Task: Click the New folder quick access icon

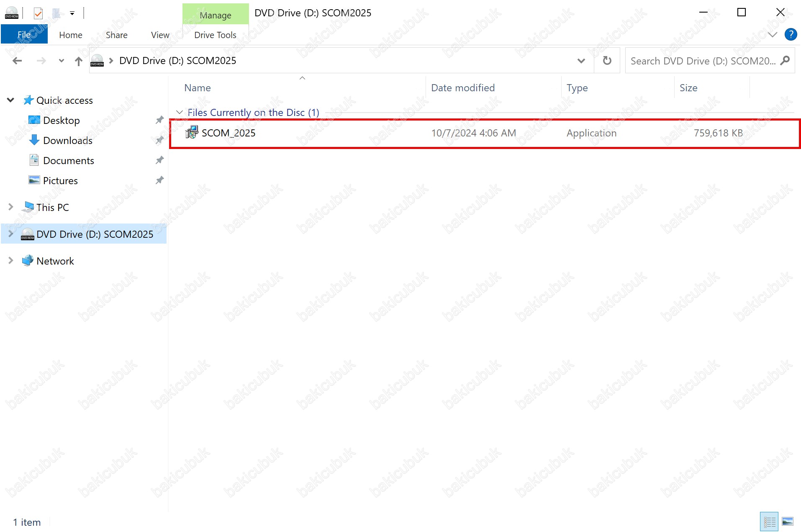Action: tap(56, 13)
